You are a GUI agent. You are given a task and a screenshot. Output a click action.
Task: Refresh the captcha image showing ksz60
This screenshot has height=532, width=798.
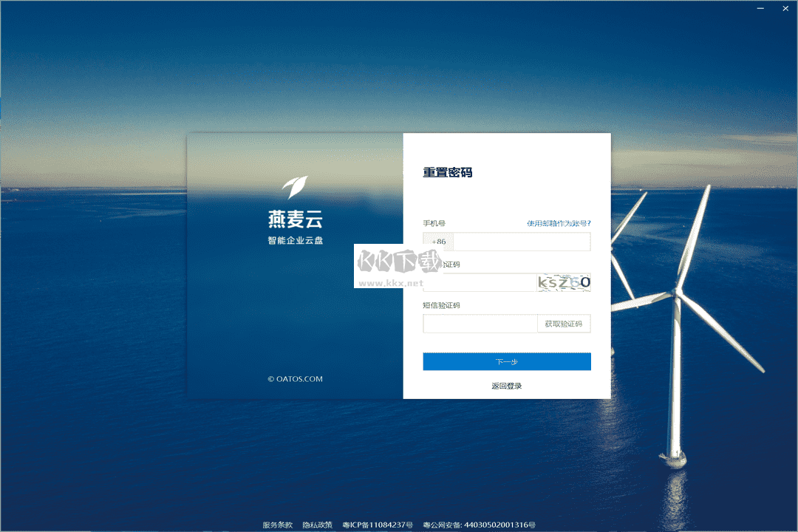[563, 282]
